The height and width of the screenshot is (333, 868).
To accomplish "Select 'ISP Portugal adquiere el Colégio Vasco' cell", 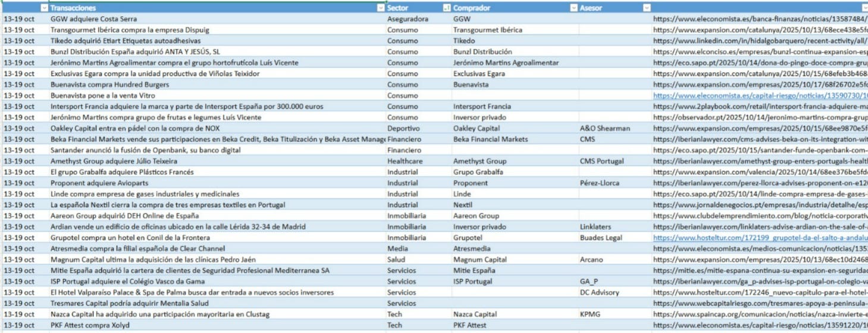I will (217, 282).
